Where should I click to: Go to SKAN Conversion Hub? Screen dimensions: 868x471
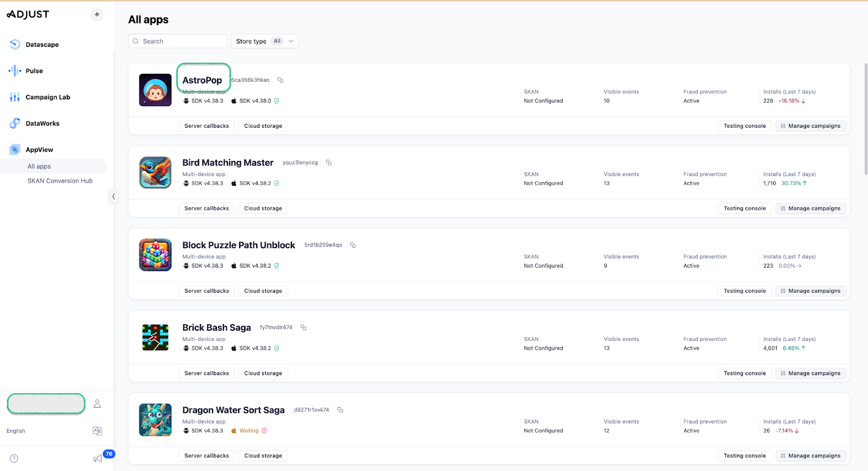tap(60, 181)
